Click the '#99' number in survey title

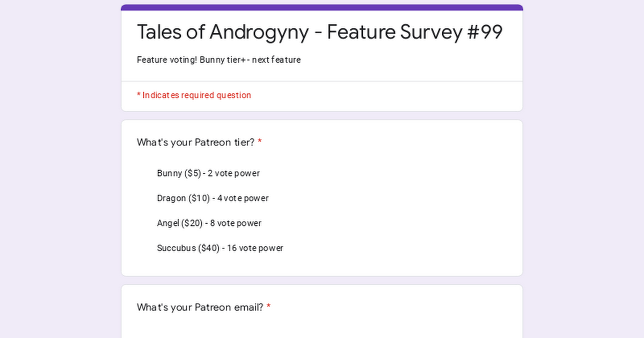point(485,32)
